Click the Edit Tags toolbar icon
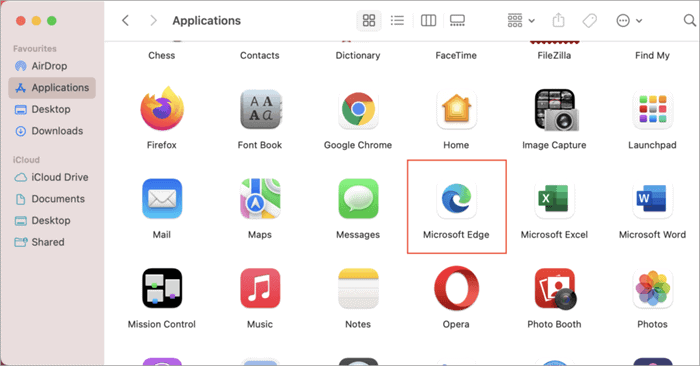700x366 pixels. pos(589,21)
